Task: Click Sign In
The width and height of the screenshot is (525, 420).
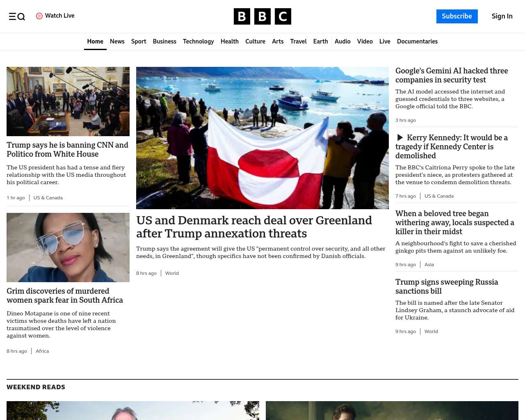Action: [x=502, y=16]
